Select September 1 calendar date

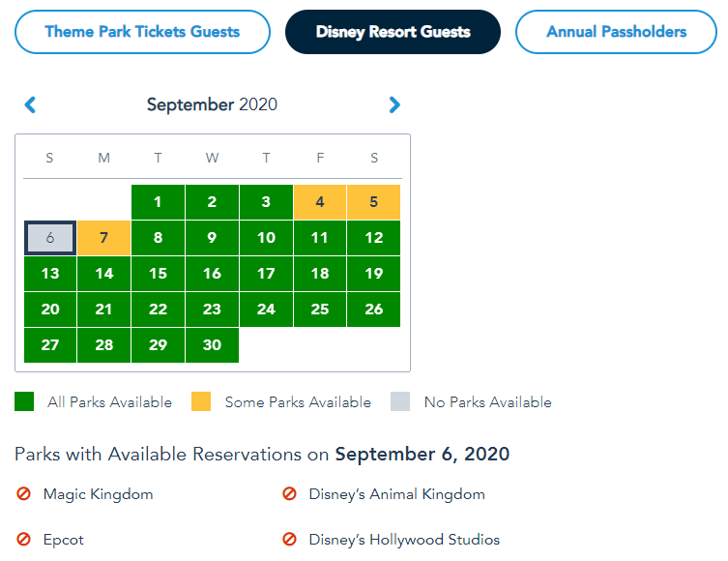[158, 202]
